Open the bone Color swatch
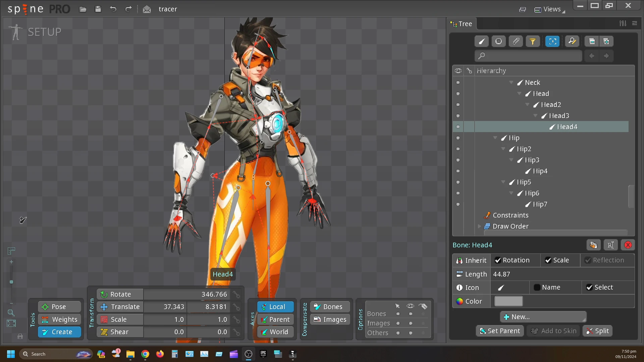Image resolution: width=644 pixels, height=362 pixels. pos(508,301)
